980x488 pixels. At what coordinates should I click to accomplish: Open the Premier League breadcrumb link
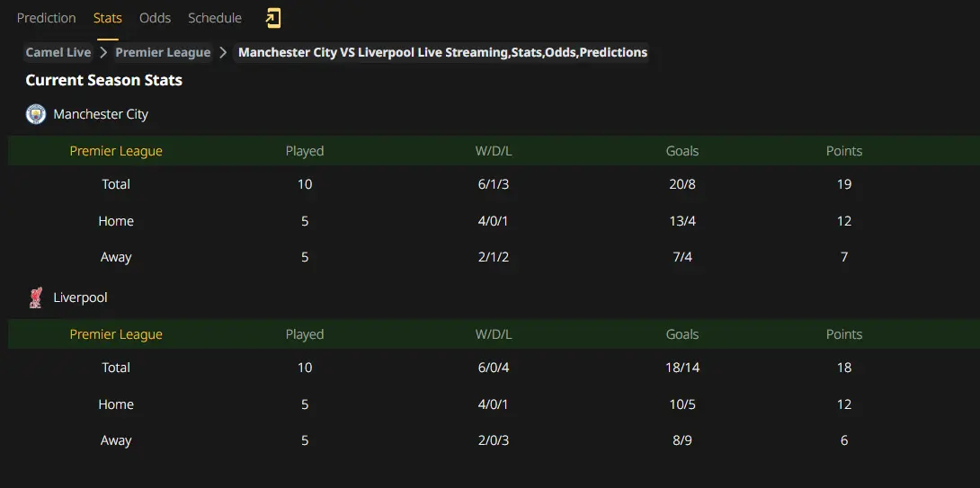163,52
